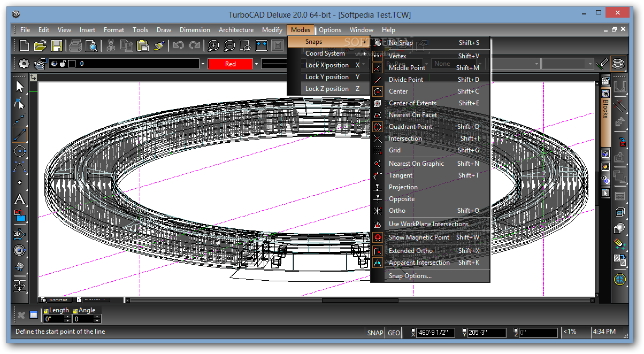Click the layer color square swatch
Viewport: 644px width, 354px height.
point(71,64)
